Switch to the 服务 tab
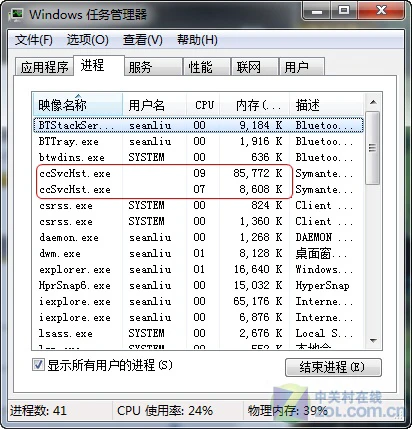 point(153,67)
